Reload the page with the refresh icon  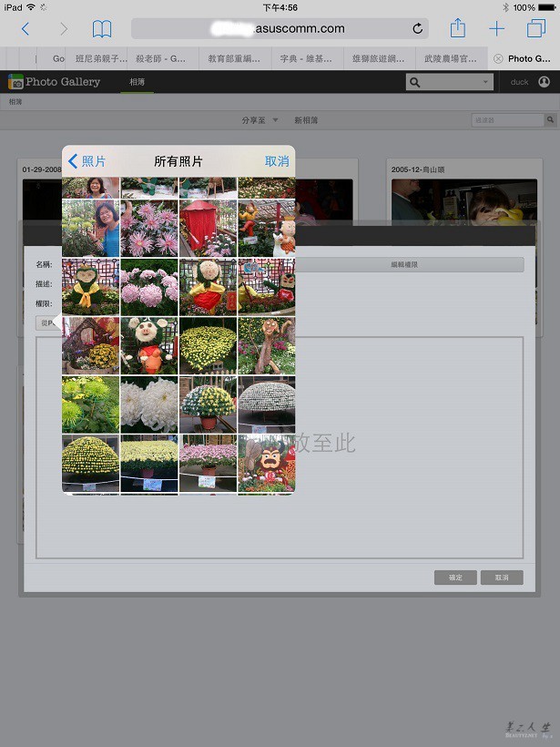418,28
